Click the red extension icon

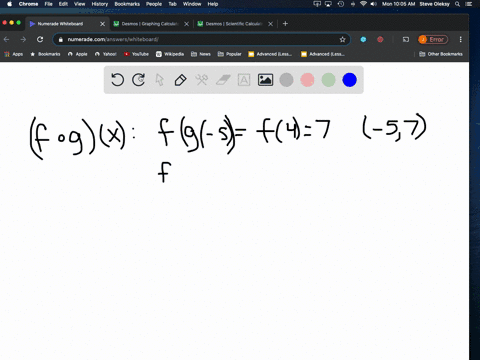point(380,39)
